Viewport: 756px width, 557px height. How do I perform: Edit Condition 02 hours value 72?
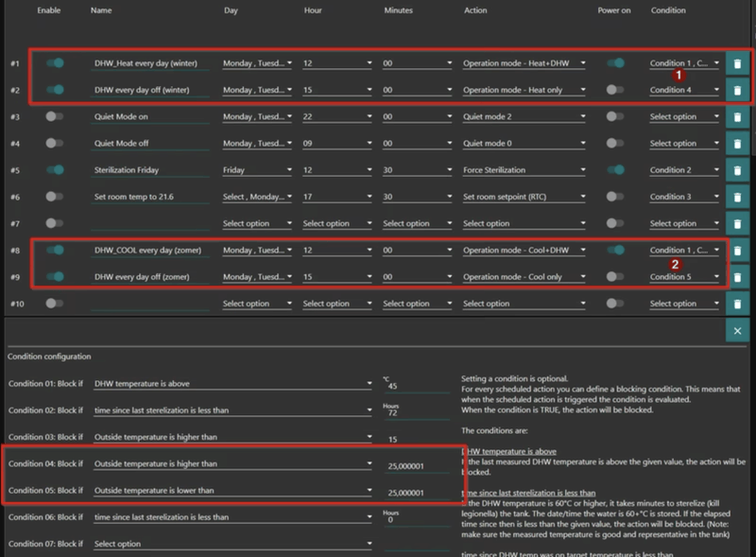[416, 413]
